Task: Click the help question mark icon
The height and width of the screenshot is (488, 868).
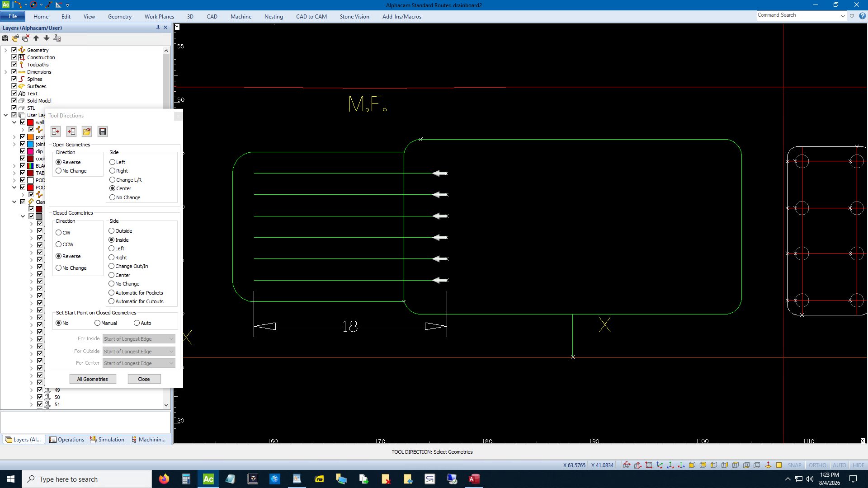Action: (862, 16)
